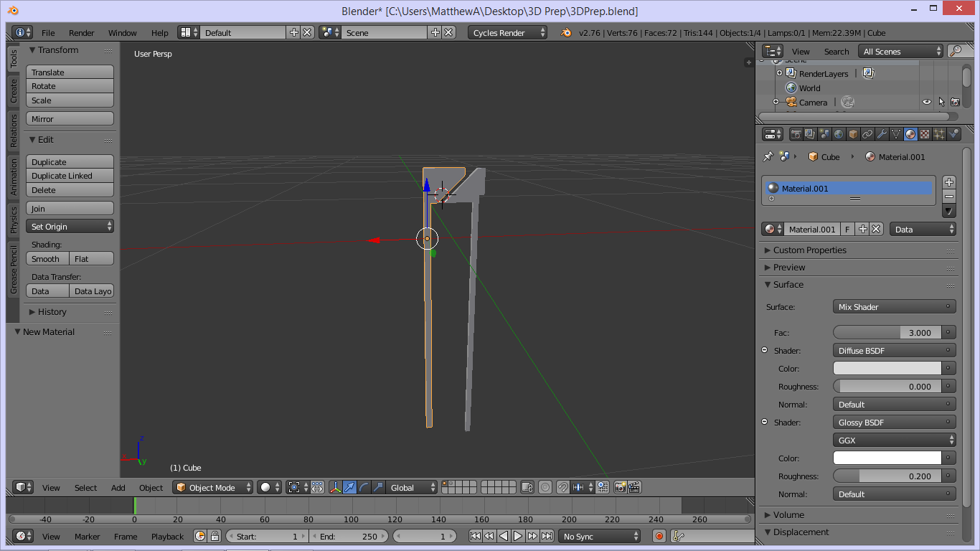This screenshot has width=980, height=551.
Task: Open the Scene properties tab
Action: 824,134
